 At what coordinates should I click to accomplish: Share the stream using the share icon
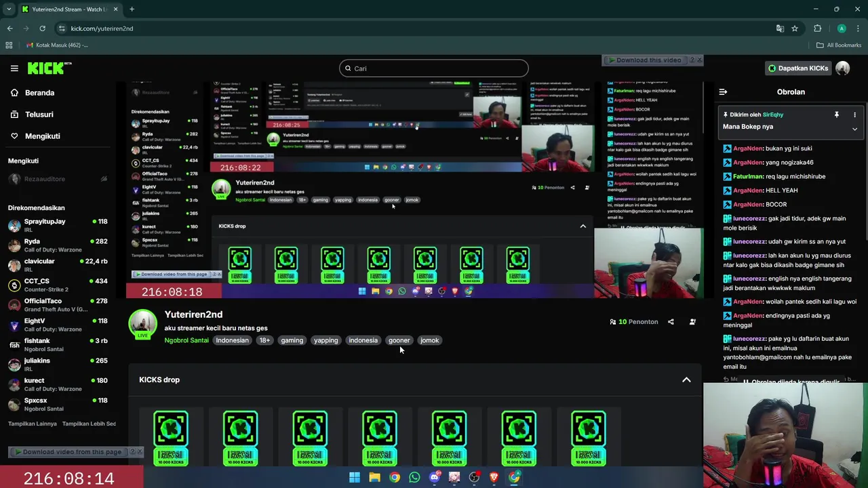(671, 322)
